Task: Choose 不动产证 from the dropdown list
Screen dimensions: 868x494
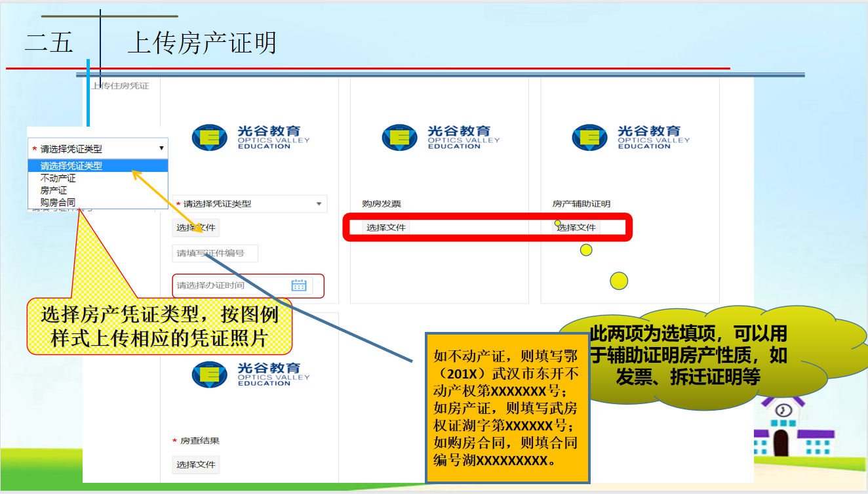Action: click(x=58, y=178)
